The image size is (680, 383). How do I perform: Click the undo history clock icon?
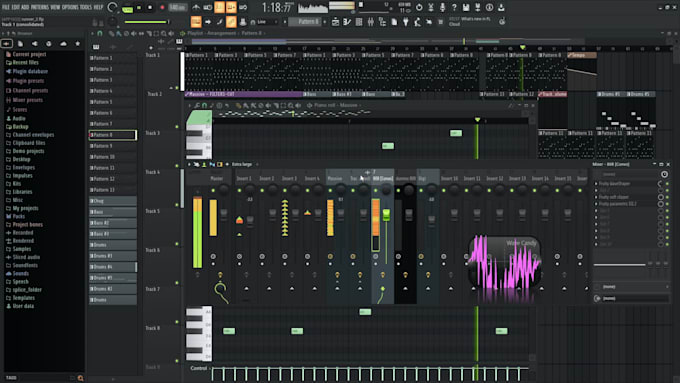[x=419, y=7]
